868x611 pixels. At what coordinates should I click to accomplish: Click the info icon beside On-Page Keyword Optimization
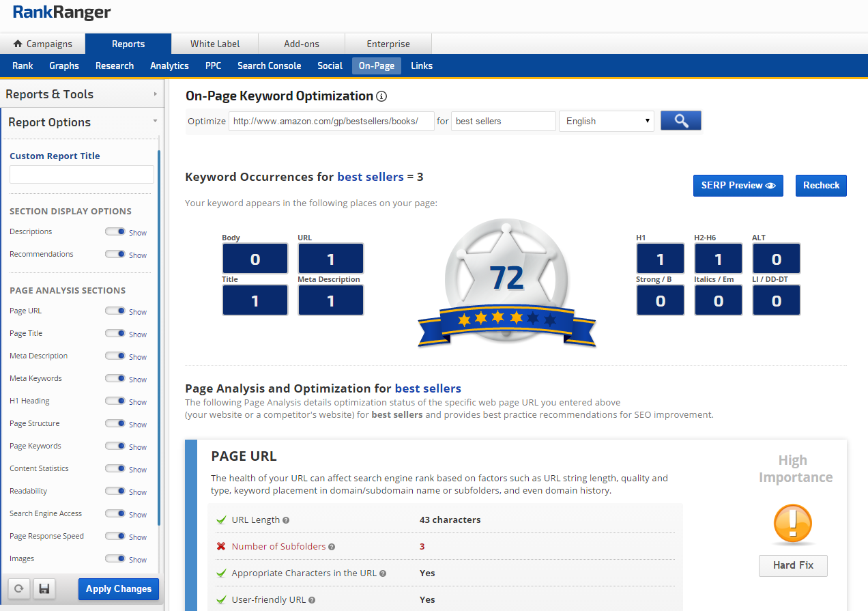[x=381, y=96]
